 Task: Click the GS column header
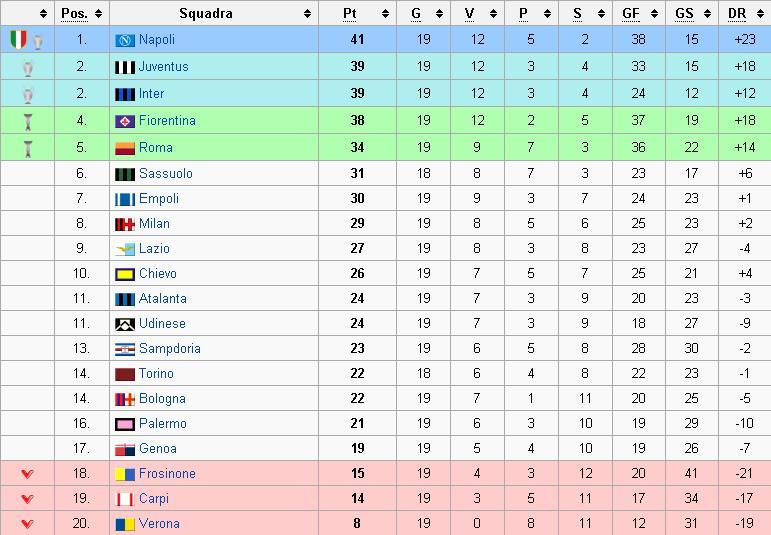pyautogui.click(x=684, y=14)
